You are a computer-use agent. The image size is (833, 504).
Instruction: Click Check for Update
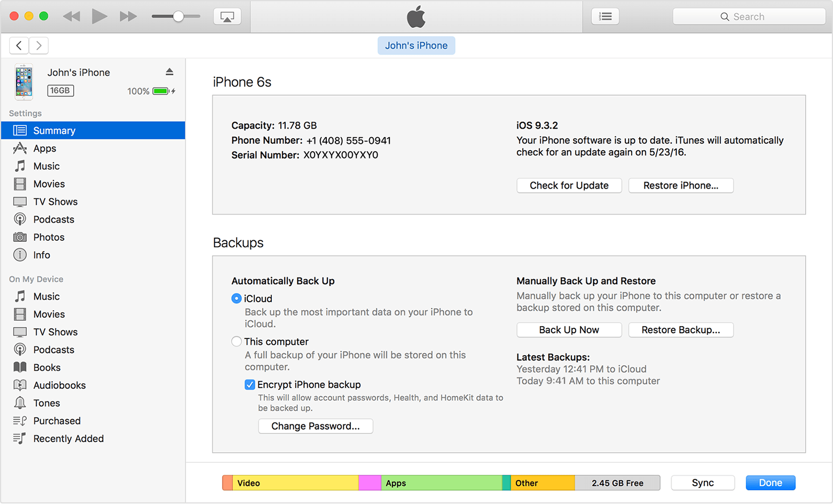pos(569,185)
